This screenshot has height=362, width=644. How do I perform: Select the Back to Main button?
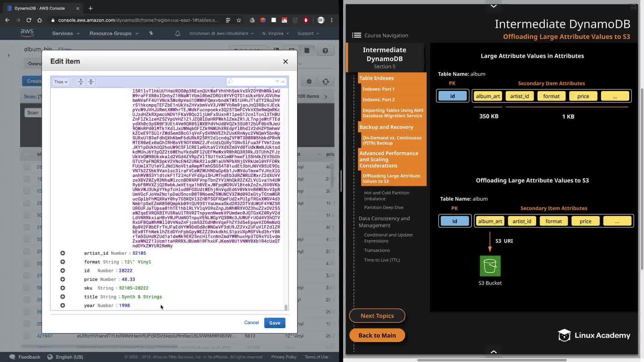click(377, 335)
